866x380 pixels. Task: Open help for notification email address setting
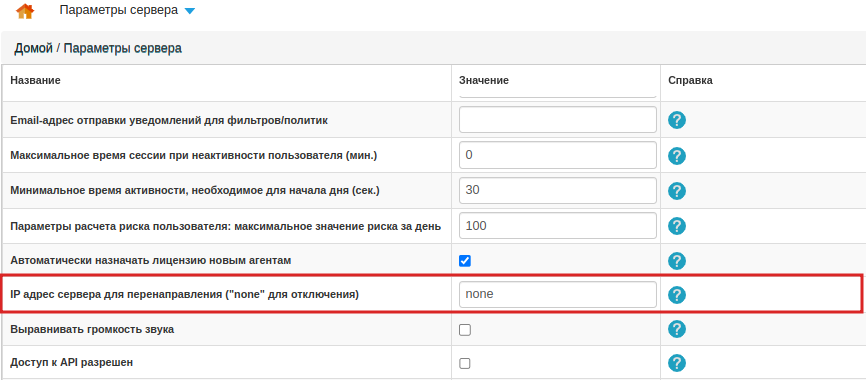pos(677,120)
